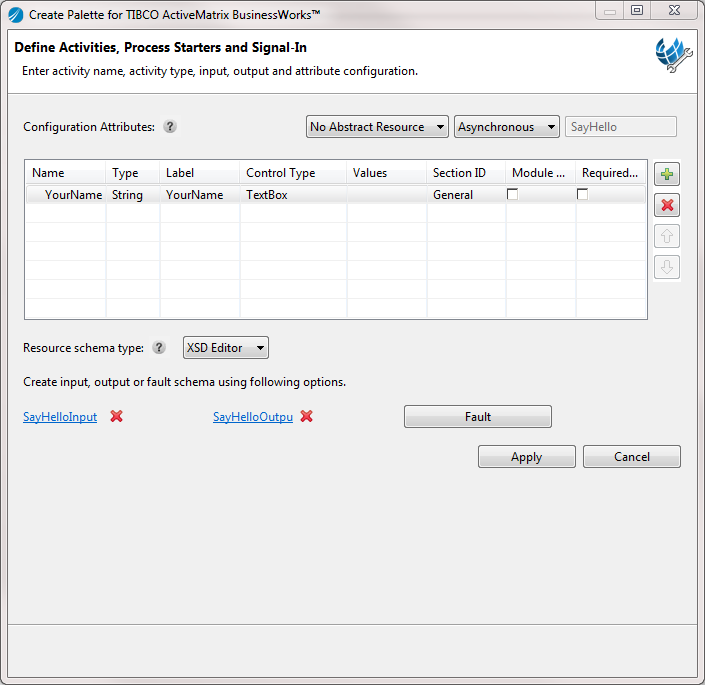Viewport: 705px width, 685px height.
Task: Toggle the Module property checkbox for YourName
Action: [512, 194]
